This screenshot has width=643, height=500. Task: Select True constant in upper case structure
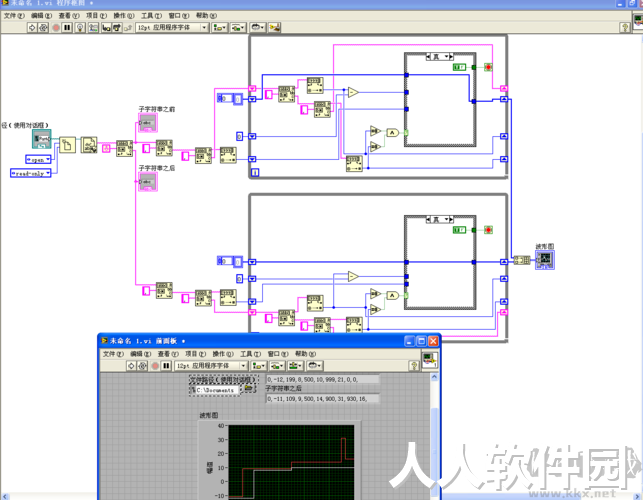click(459, 67)
